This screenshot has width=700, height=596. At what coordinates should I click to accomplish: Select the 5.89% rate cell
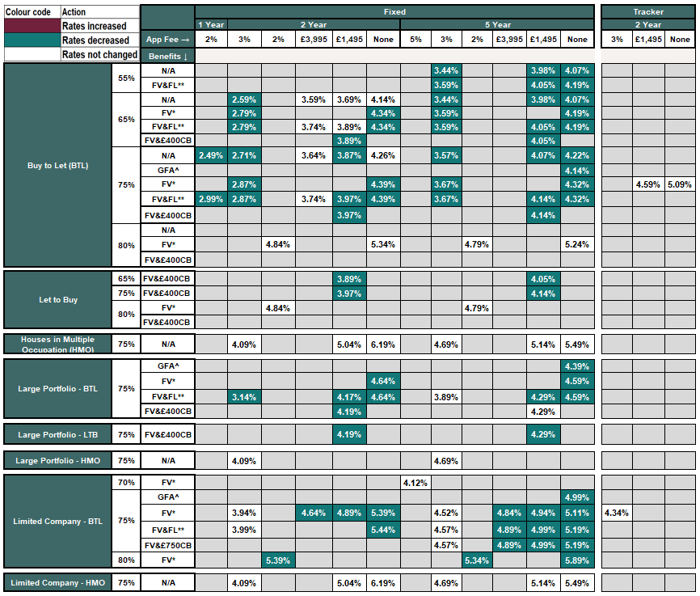click(x=577, y=560)
